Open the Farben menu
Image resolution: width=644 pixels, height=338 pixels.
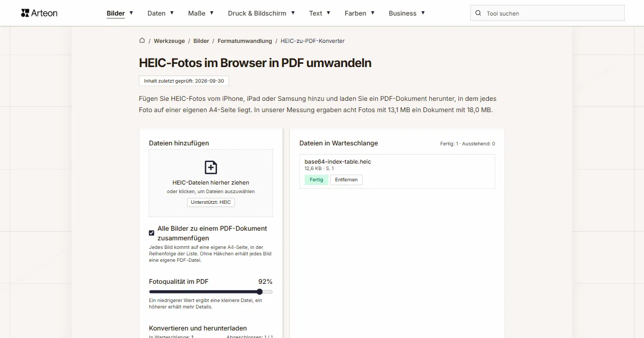(356, 13)
